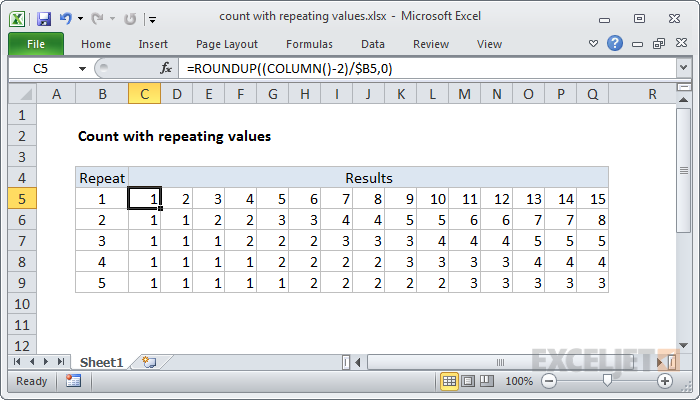Select cell L5 containing 10

point(433,199)
